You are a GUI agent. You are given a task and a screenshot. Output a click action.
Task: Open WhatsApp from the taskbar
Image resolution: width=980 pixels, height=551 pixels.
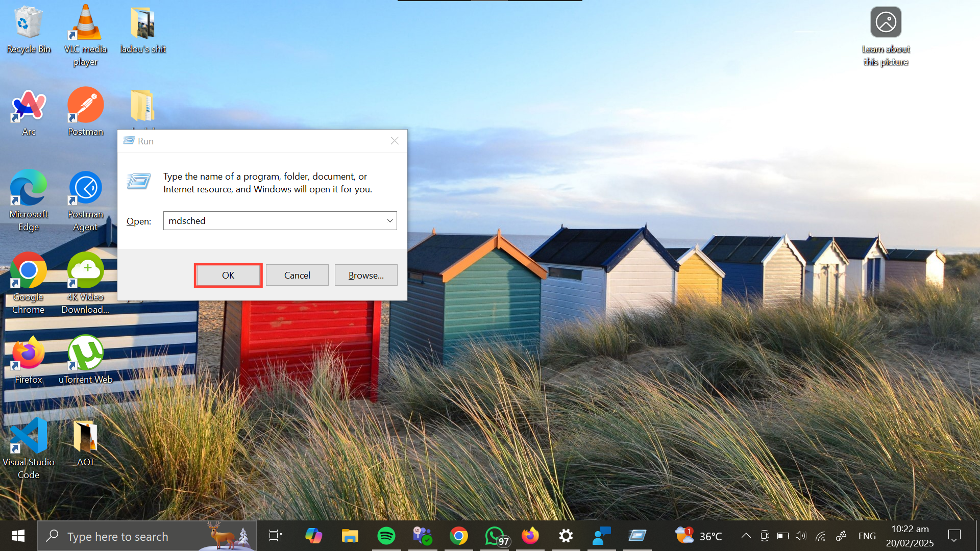[x=495, y=536]
